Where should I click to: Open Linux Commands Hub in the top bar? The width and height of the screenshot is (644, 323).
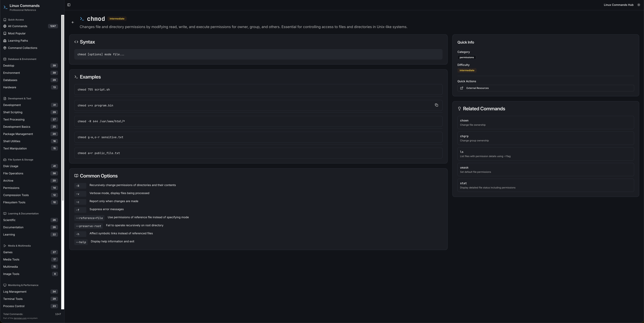click(619, 5)
